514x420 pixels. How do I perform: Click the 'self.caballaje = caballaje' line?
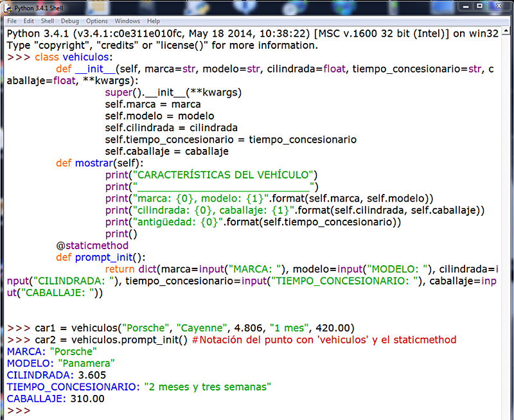click(x=166, y=152)
